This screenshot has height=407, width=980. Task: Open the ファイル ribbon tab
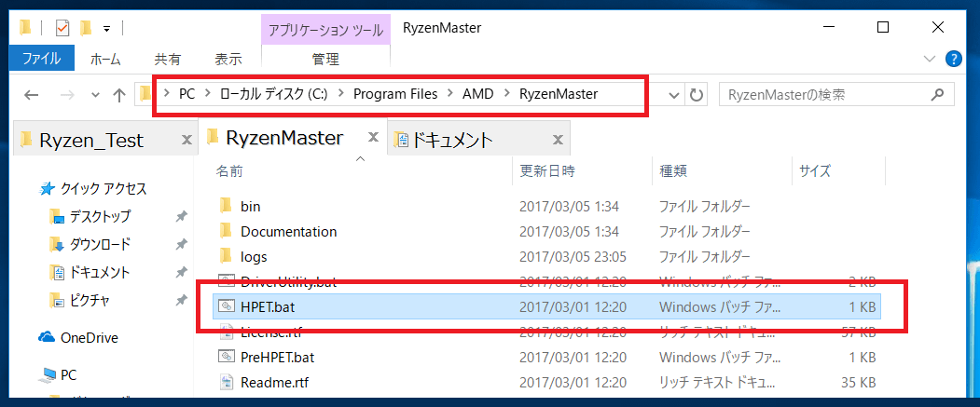coord(42,60)
